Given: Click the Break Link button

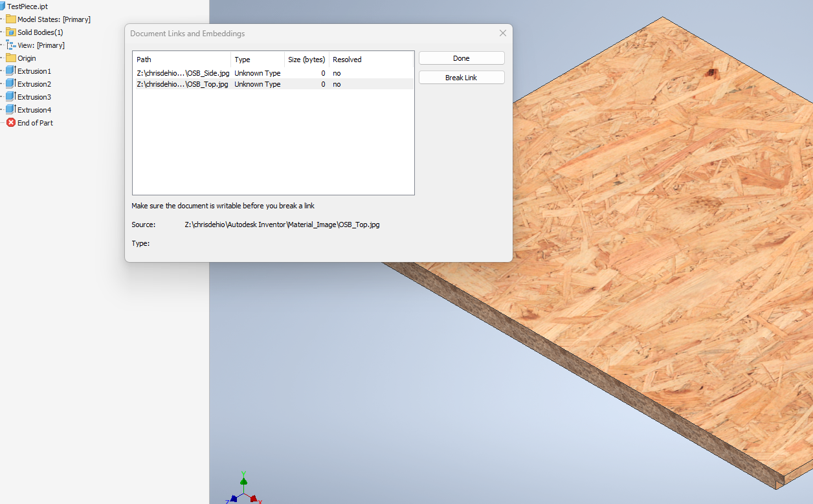Looking at the screenshot, I should (462, 78).
